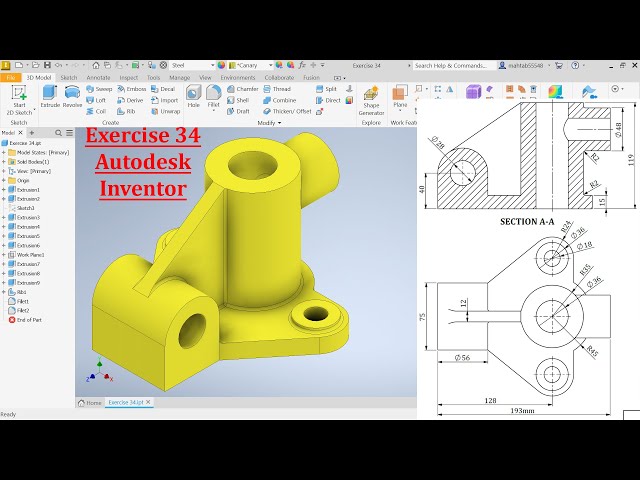
Task: Select Extrusion5 in the model tree
Action: click(x=24, y=236)
